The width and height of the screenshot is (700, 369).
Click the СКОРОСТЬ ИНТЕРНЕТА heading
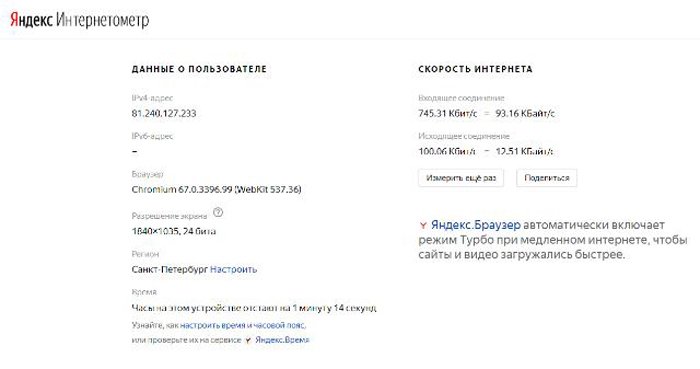(x=475, y=69)
